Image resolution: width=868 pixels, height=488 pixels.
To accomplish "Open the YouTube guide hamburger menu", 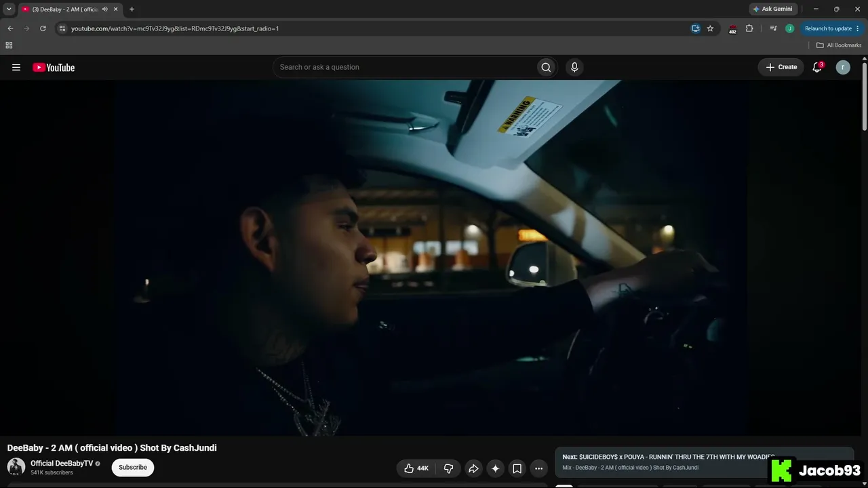I will click(x=16, y=67).
